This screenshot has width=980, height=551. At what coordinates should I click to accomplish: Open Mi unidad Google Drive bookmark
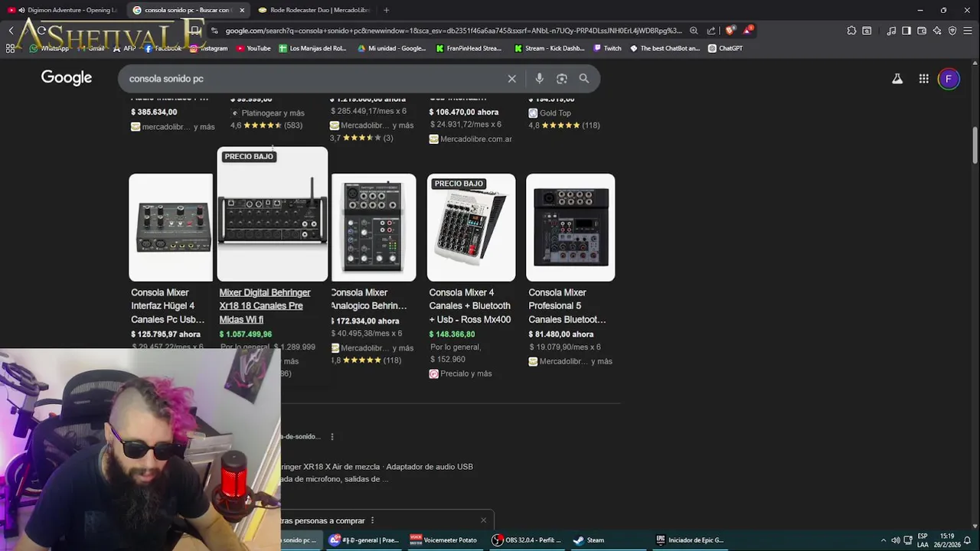tap(392, 48)
